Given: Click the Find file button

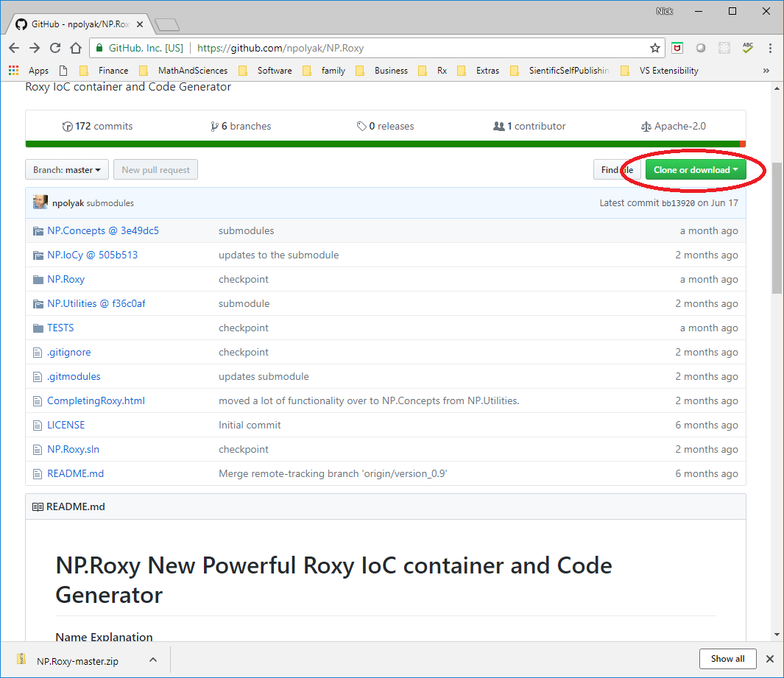Looking at the screenshot, I should pyautogui.click(x=617, y=169).
